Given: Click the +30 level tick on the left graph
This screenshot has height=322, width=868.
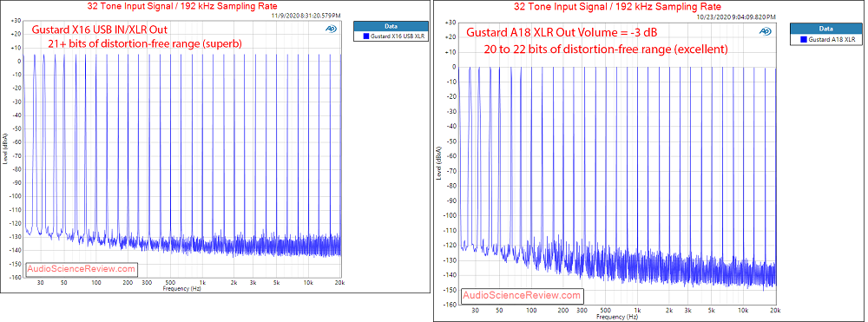Looking at the screenshot, I should click(x=16, y=21).
